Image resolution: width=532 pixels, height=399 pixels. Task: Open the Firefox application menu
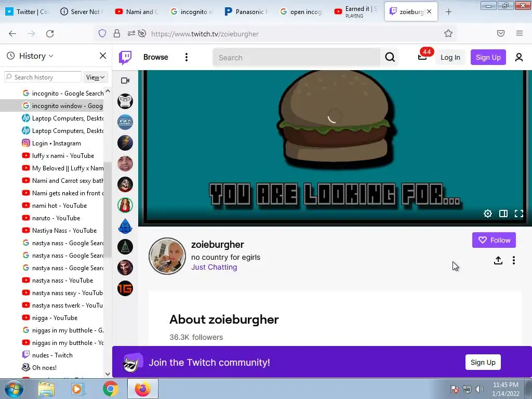tap(520, 33)
